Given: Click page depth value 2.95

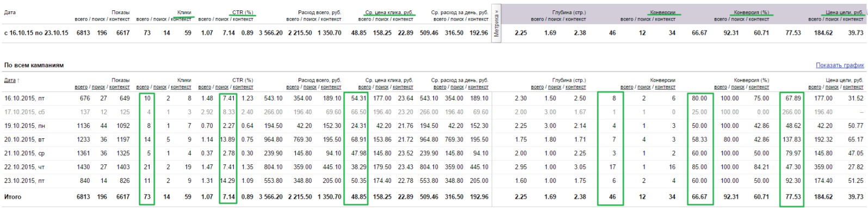Looking at the screenshot, I should [x=520, y=167].
